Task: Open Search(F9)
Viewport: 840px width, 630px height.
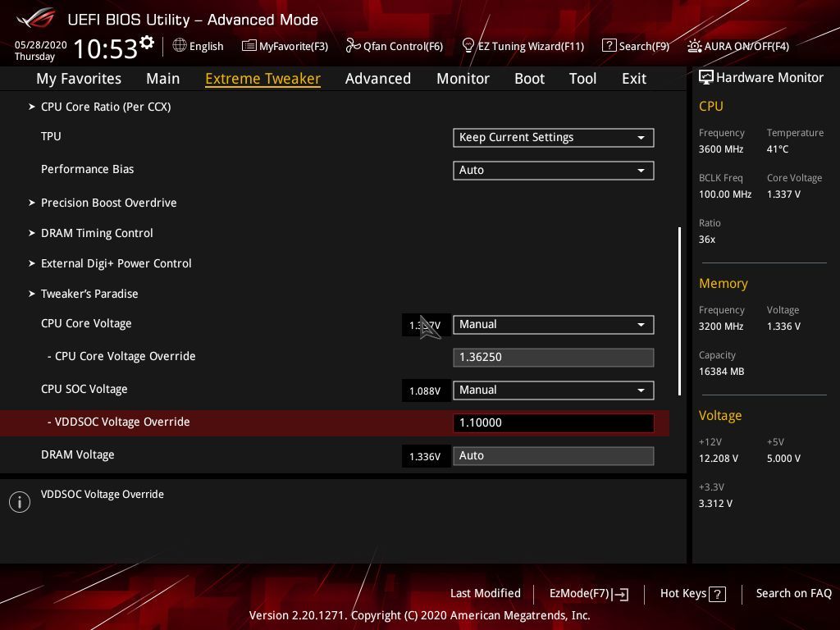Action: (644, 46)
